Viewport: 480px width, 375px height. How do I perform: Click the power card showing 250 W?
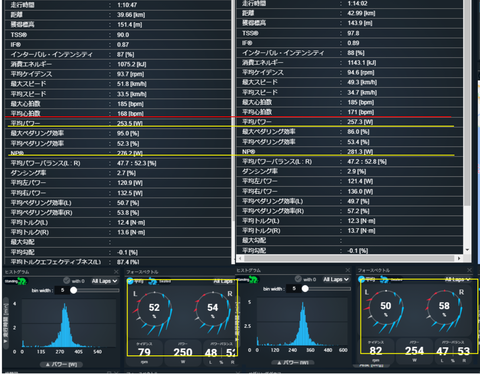(x=183, y=352)
